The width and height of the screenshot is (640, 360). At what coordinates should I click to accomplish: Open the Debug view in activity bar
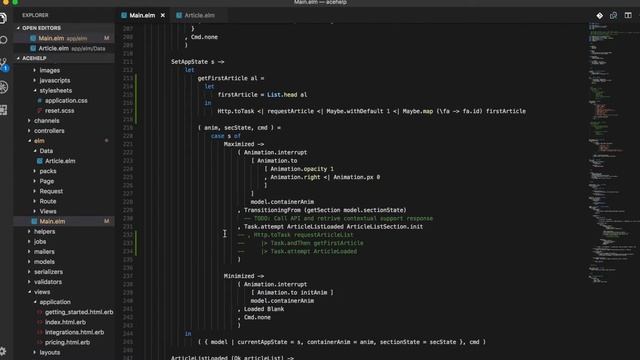coord(4,87)
